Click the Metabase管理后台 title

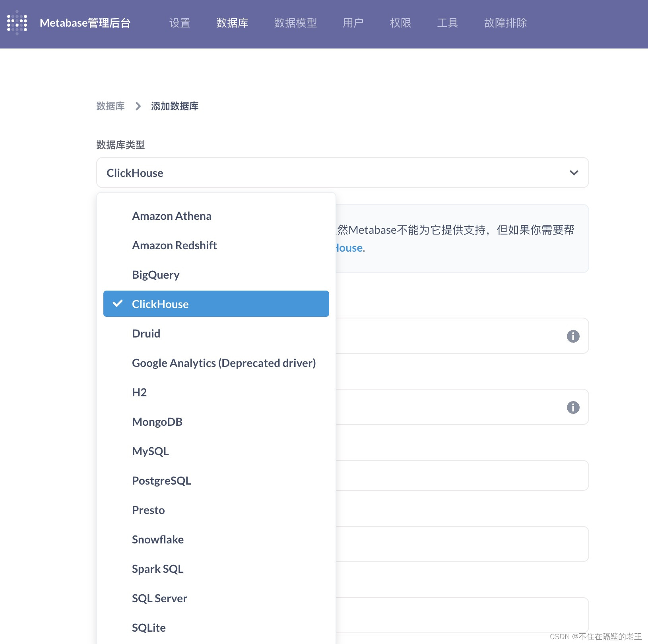pyautogui.click(x=85, y=23)
